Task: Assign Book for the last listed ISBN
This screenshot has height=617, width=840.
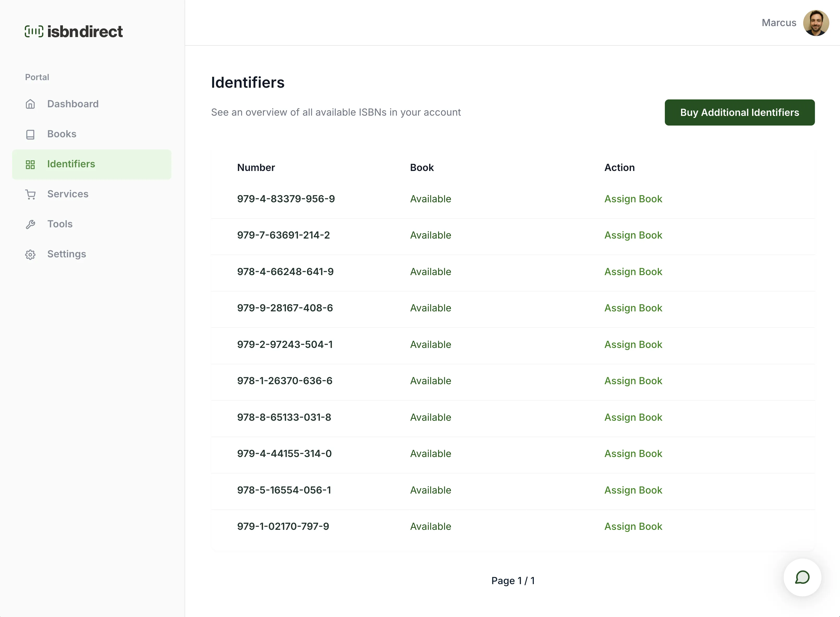Action: (633, 526)
